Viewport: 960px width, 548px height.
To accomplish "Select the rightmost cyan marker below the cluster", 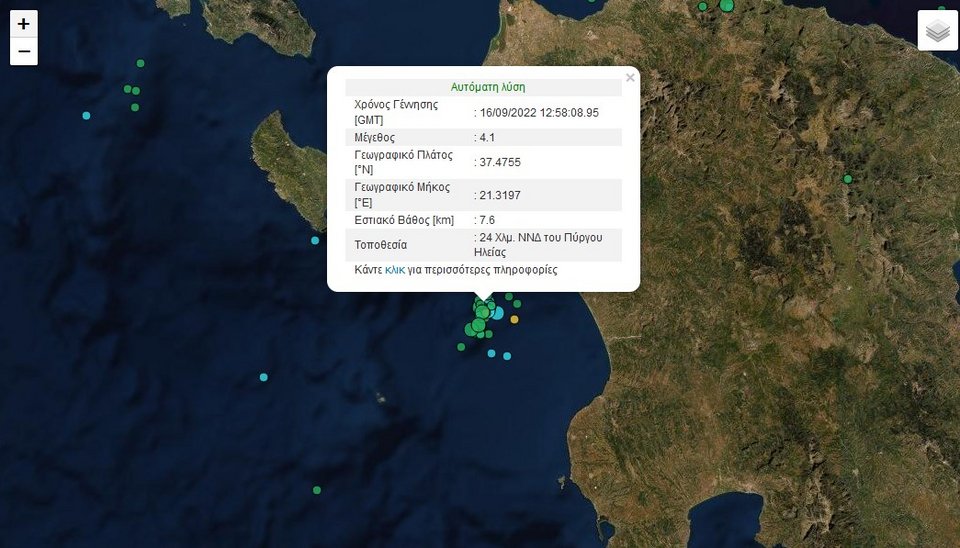I will pyautogui.click(x=508, y=356).
